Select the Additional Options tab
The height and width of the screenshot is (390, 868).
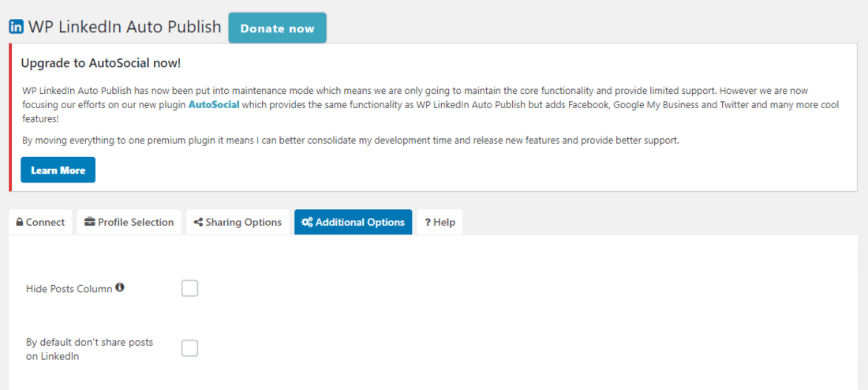(354, 223)
